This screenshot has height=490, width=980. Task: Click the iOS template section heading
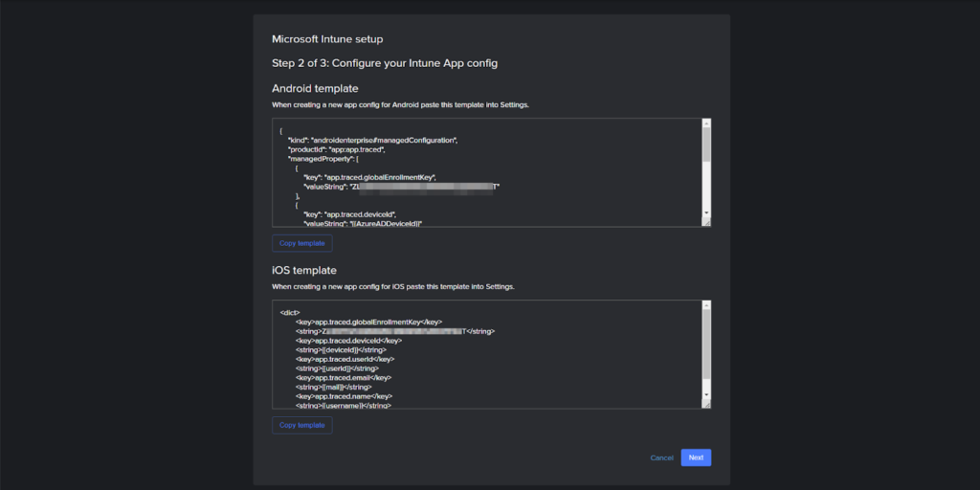click(x=304, y=271)
